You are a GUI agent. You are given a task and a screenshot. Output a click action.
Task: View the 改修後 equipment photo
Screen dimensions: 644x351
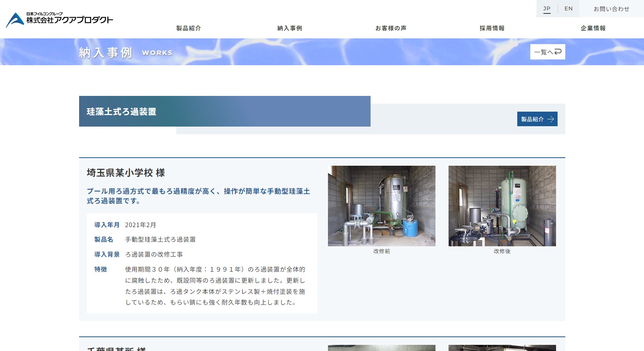[x=502, y=206]
